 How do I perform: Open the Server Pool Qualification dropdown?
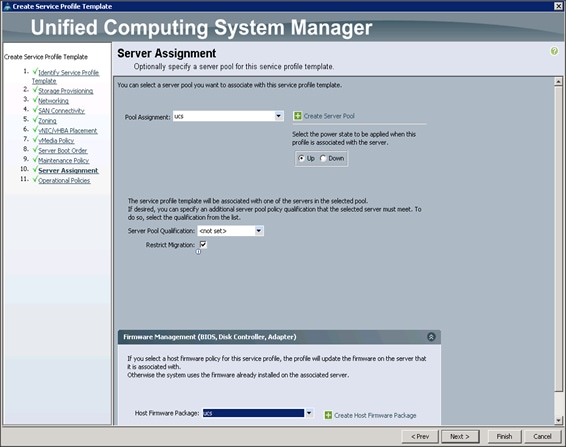(259, 231)
